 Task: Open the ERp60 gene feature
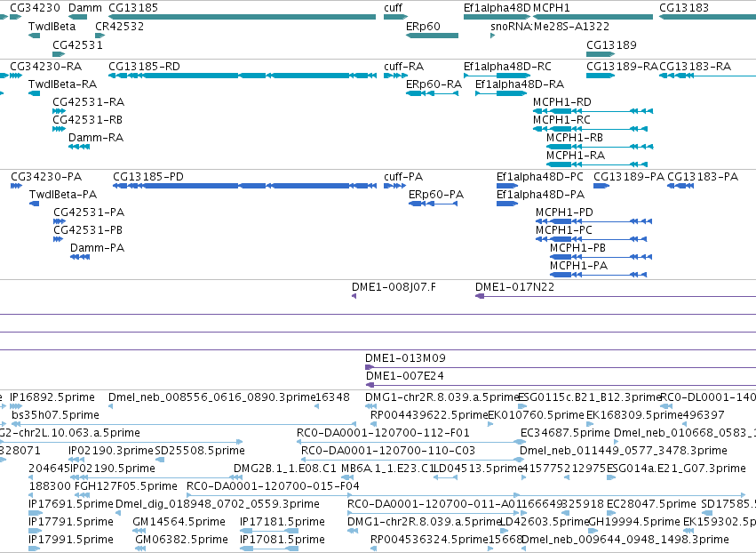tap(432, 36)
